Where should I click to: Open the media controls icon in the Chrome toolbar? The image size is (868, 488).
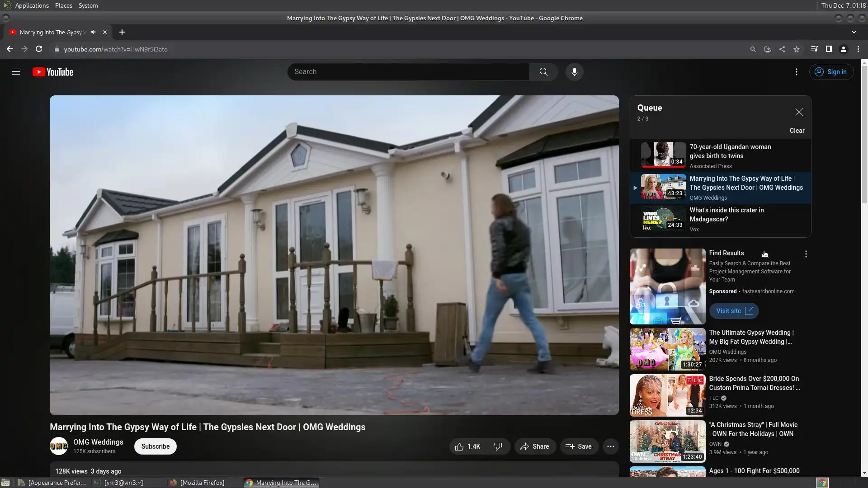click(x=814, y=49)
